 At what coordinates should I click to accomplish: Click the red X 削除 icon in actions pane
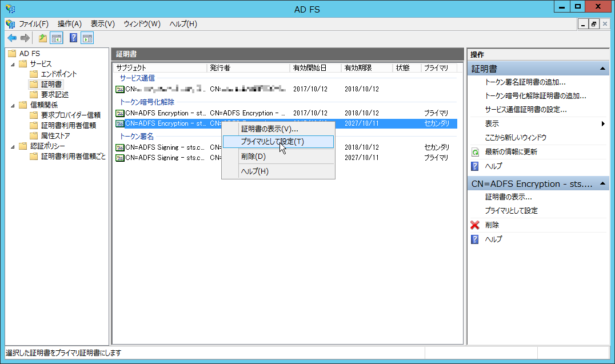click(475, 225)
